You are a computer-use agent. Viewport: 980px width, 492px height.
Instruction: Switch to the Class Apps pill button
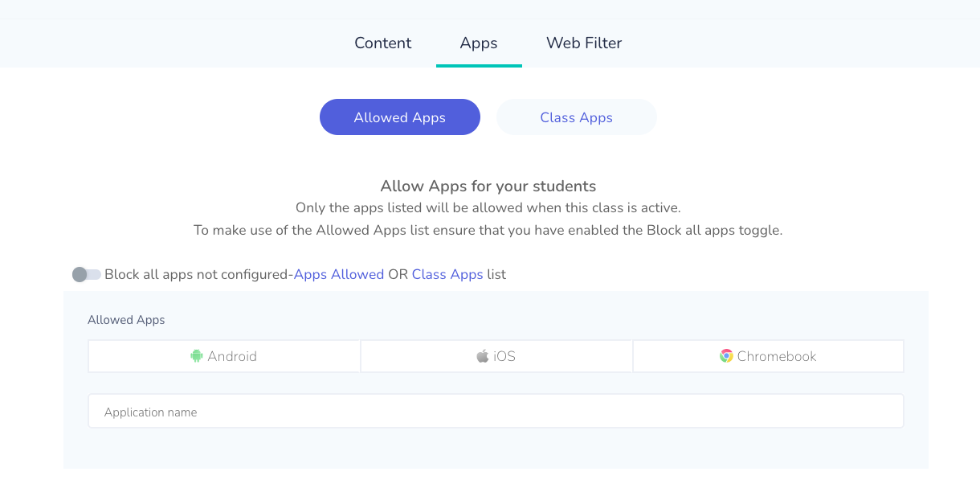(577, 117)
